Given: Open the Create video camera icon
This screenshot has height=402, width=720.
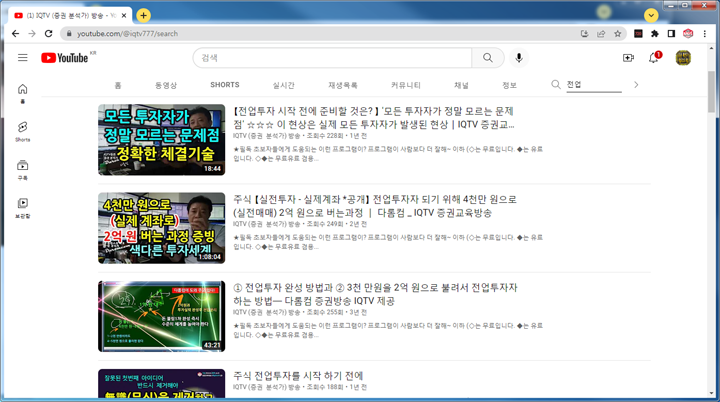Looking at the screenshot, I should click(628, 58).
